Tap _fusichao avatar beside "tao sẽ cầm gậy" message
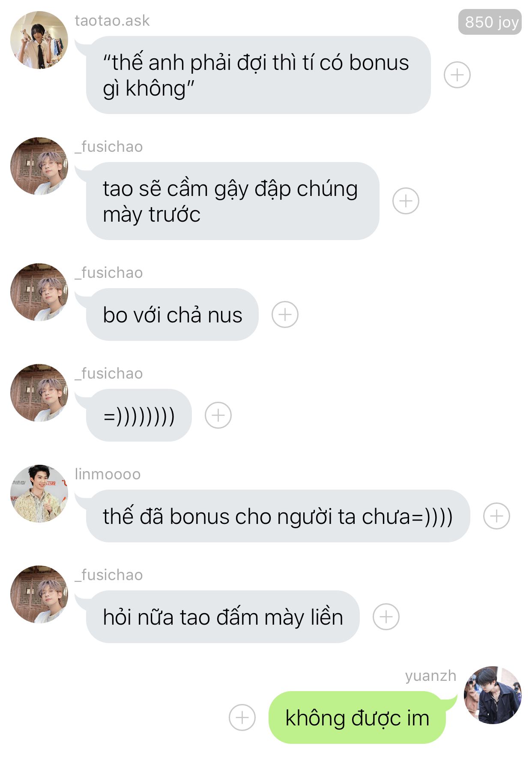This screenshot has width=532, height=758. tap(39, 166)
